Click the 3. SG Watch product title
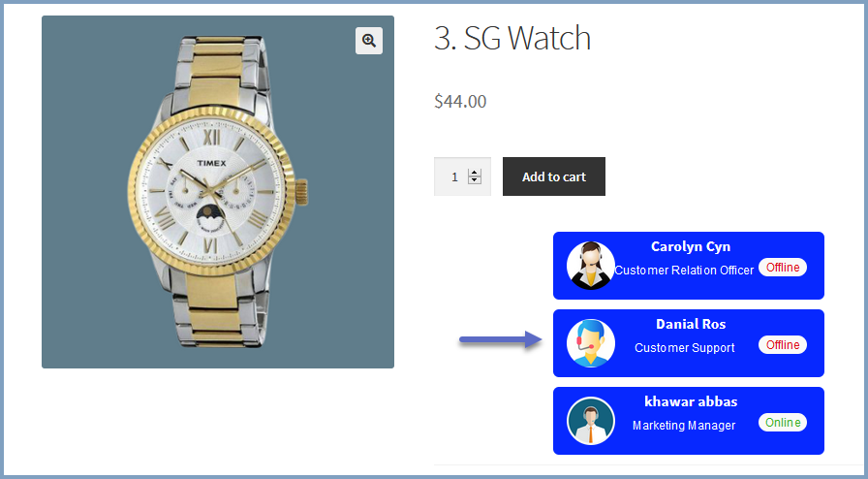Viewport: 868px width, 479px height. [512, 38]
